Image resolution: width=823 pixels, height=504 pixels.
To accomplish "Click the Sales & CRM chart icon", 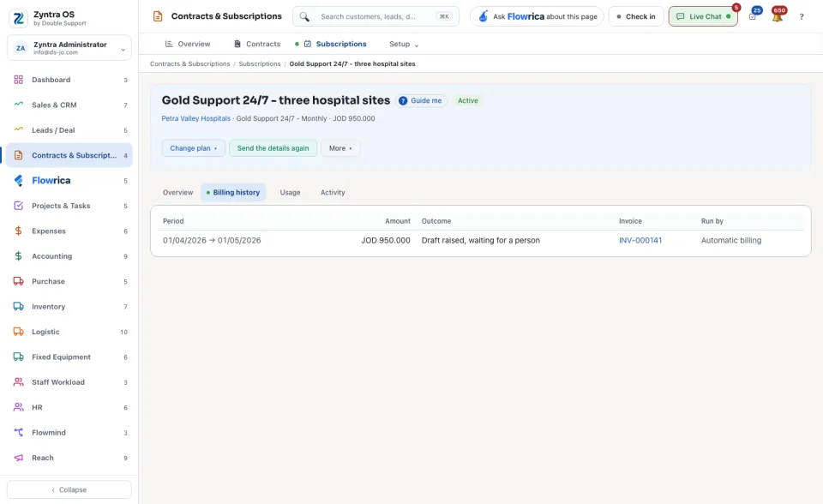I will pos(18,105).
